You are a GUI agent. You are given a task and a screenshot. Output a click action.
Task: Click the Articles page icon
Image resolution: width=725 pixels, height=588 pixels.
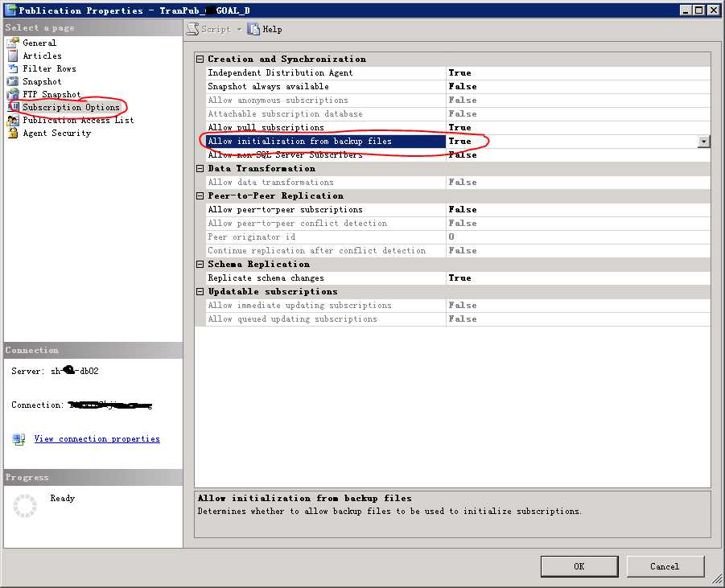[x=13, y=56]
